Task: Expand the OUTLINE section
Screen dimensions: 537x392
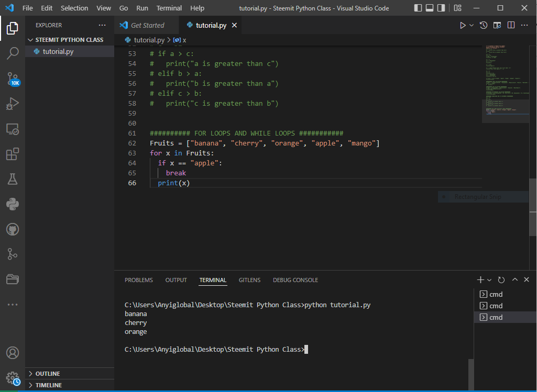Action: [x=48, y=374]
